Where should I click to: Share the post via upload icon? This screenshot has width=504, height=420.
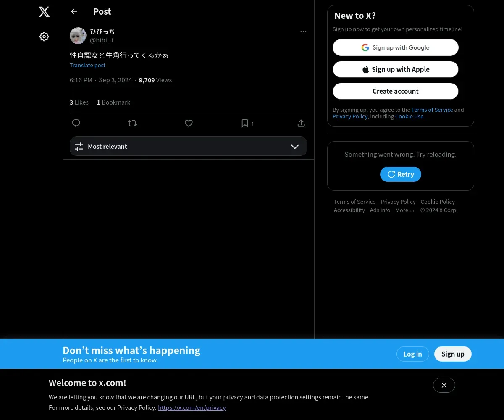[301, 123]
